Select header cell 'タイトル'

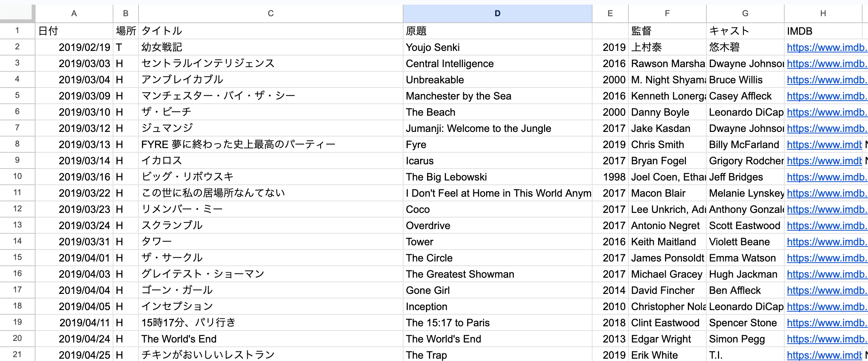pyautogui.click(x=271, y=31)
